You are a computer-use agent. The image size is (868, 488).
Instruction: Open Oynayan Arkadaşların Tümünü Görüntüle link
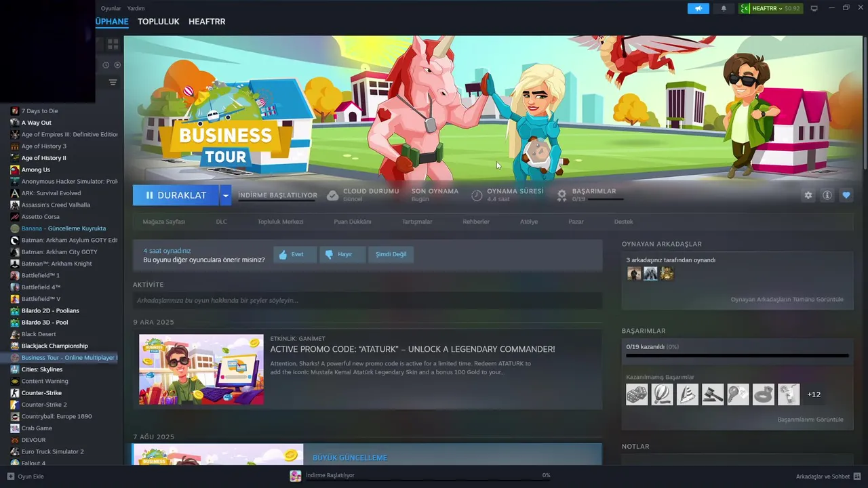pos(787,300)
